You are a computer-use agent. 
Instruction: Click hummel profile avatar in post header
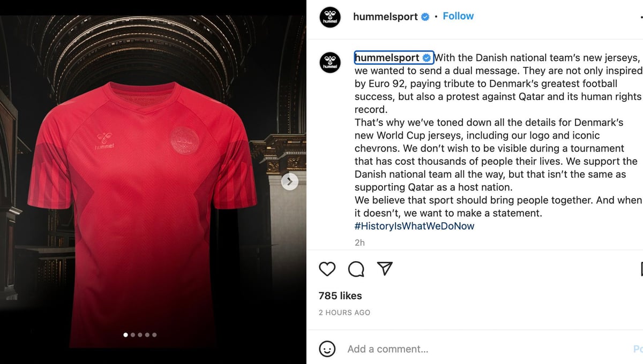(x=330, y=17)
